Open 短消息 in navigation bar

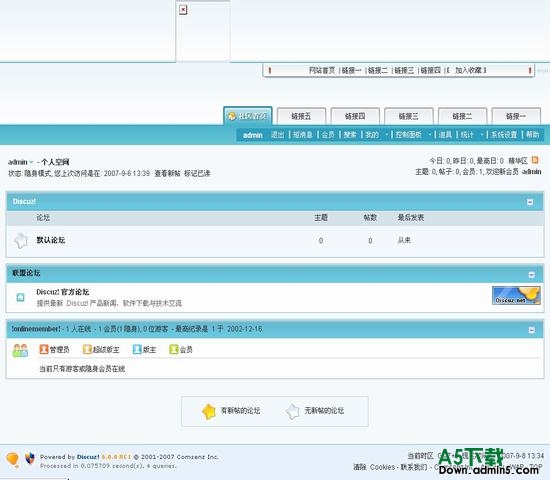tap(303, 135)
